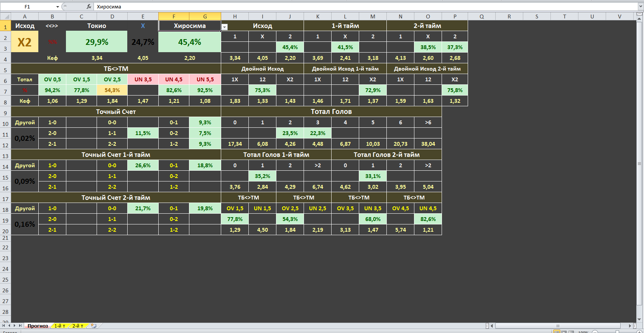
Task: Click the 94,2% total cell
Action: [53, 90]
